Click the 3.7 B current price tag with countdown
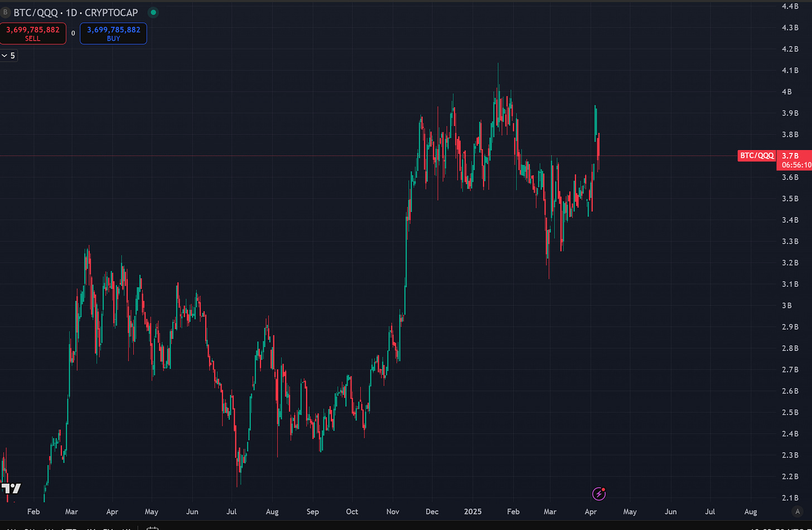Image resolution: width=812 pixels, height=530 pixels. click(794, 160)
